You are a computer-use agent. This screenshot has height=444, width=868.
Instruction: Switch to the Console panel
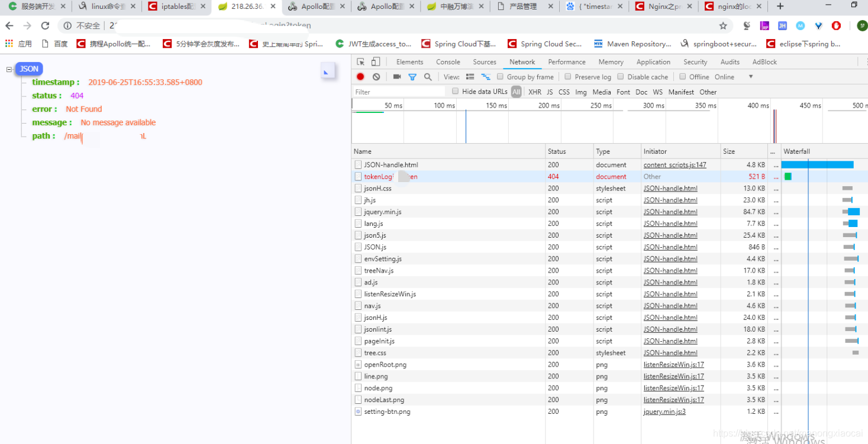(x=448, y=62)
